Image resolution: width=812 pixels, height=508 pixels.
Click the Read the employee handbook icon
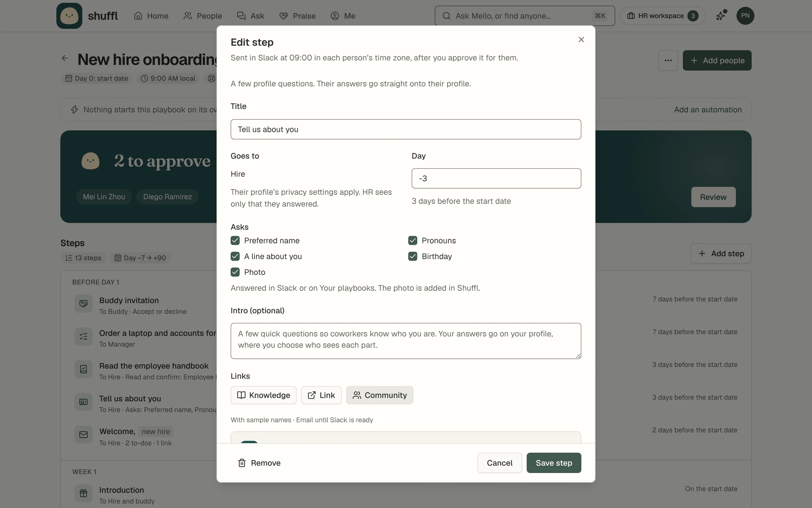[x=83, y=369]
